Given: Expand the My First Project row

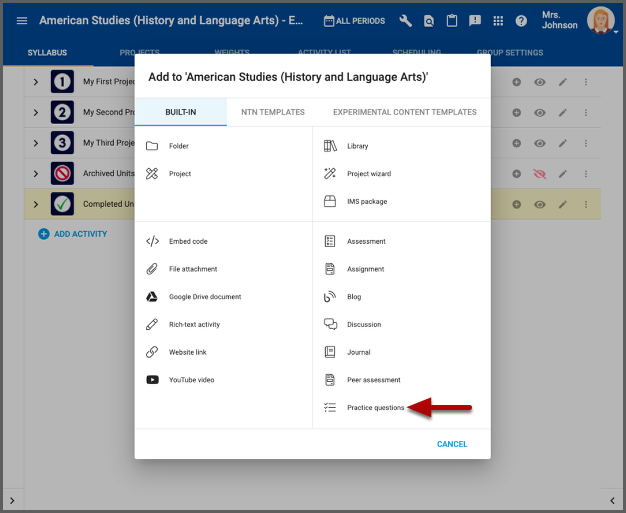Looking at the screenshot, I should (35, 82).
